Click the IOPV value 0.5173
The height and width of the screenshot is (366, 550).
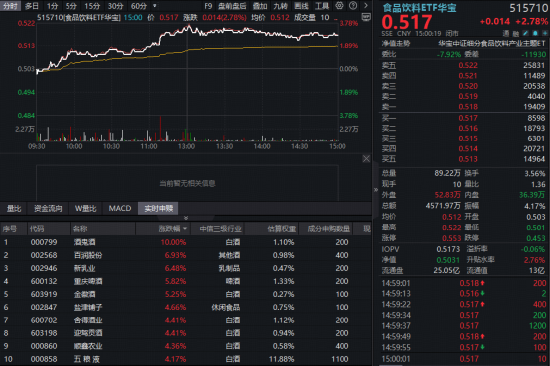448,249
